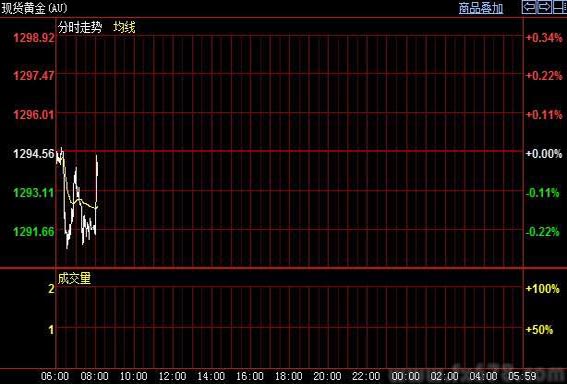Click the 1294.56 baseline price label
Image resolution: width=567 pixels, height=384 pixels.
[x=34, y=154]
